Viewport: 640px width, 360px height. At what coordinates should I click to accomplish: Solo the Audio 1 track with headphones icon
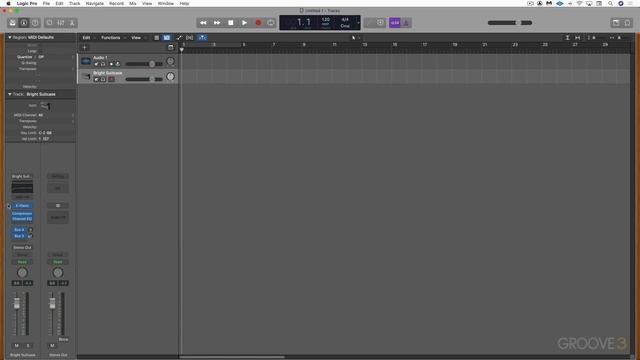pos(103,64)
